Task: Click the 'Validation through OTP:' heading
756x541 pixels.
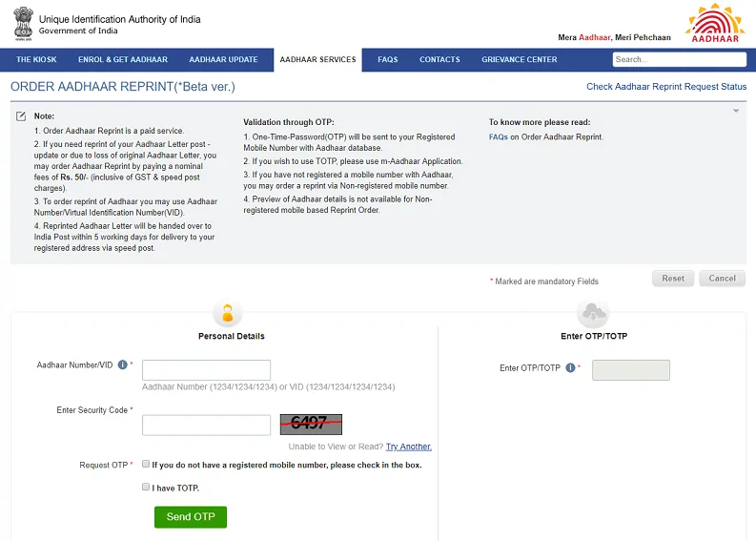Action: coord(288,122)
